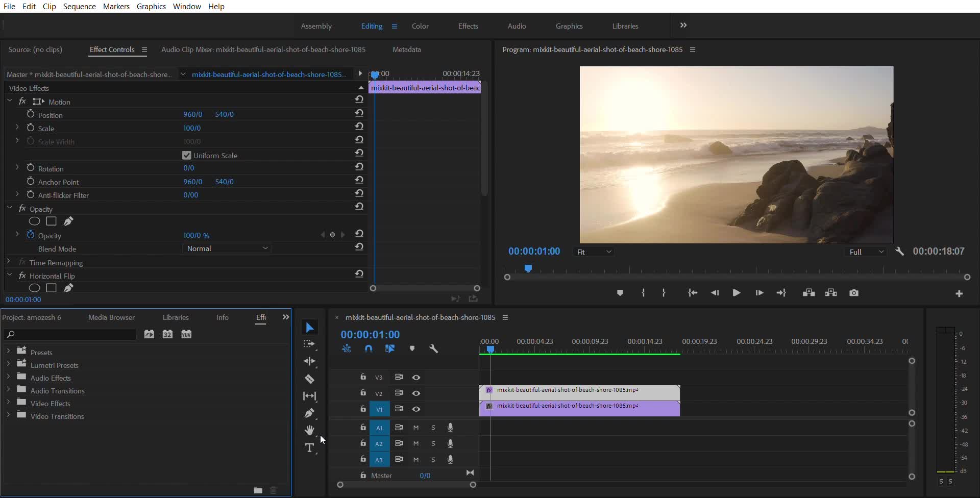Click the effects search field
Viewport: 980px width, 498px height.
click(71, 335)
